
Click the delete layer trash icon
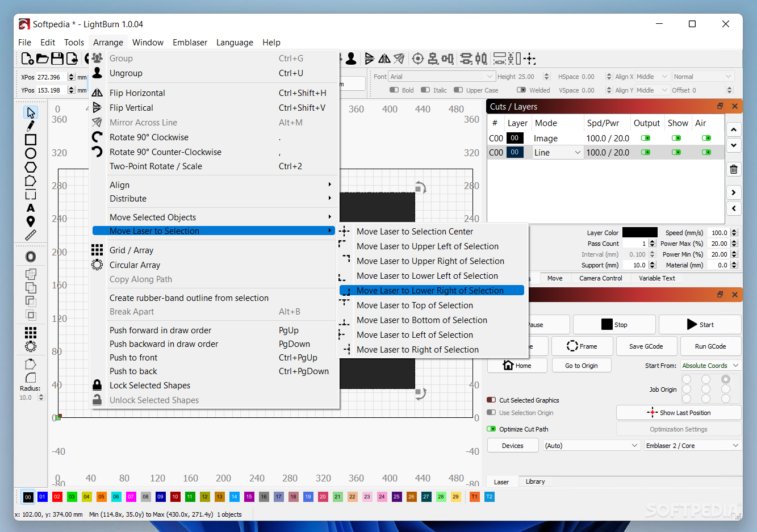point(734,169)
